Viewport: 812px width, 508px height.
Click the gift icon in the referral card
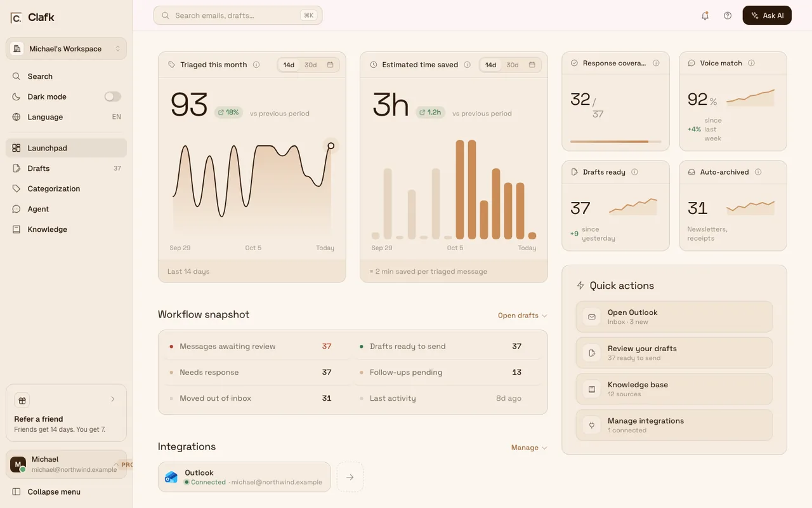22,400
